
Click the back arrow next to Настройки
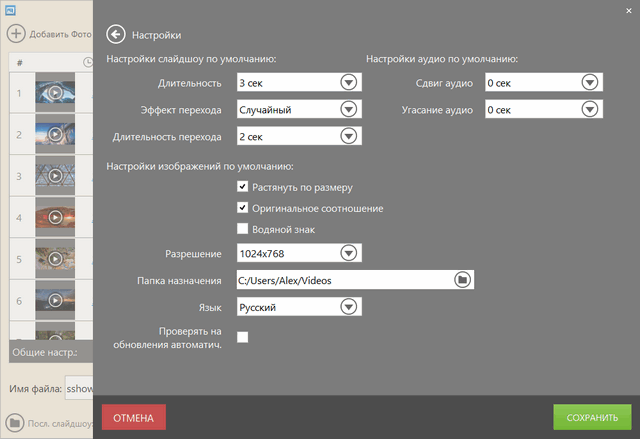pyautogui.click(x=116, y=35)
